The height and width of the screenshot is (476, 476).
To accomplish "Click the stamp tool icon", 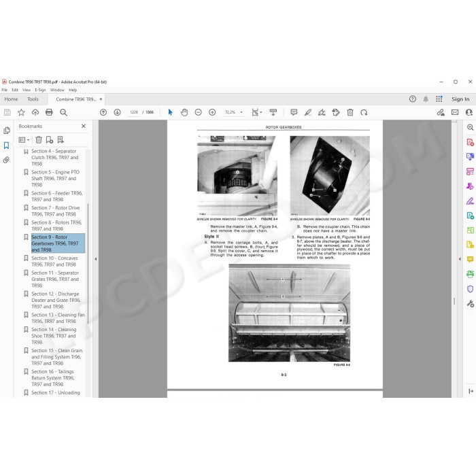I will click(336, 112).
